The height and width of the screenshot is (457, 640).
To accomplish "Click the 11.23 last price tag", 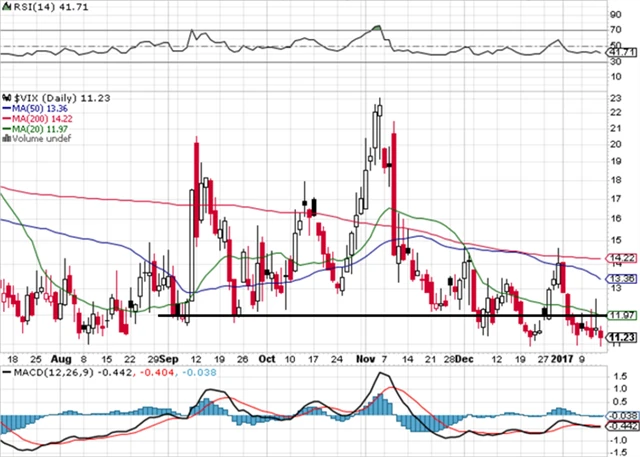I will pos(622,337).
